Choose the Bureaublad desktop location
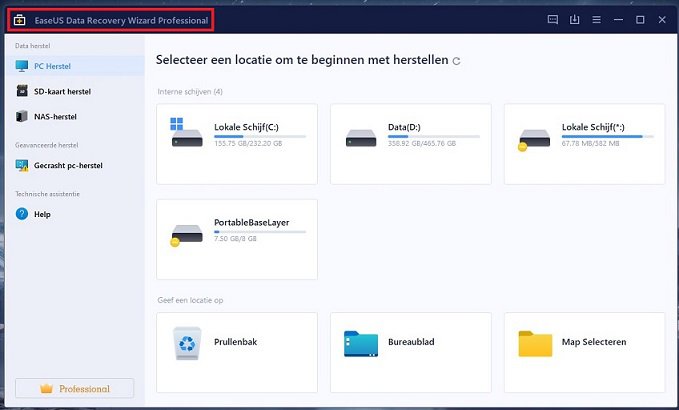Image resolution: width=679 pixels, height=410 pixels. tap(410, 343)
